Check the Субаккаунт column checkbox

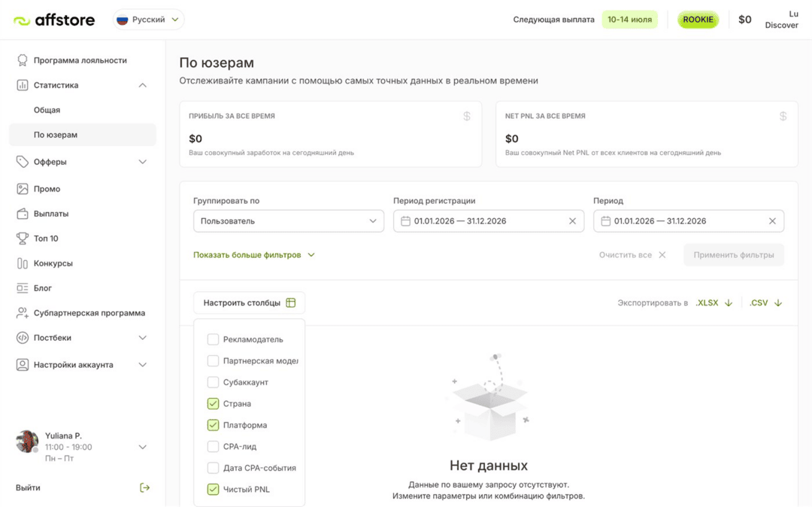point(213,382)
